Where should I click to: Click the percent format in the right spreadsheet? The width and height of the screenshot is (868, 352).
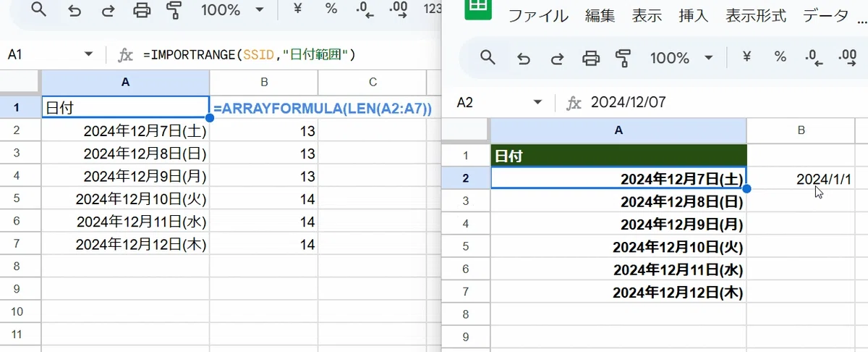[780, 56]
